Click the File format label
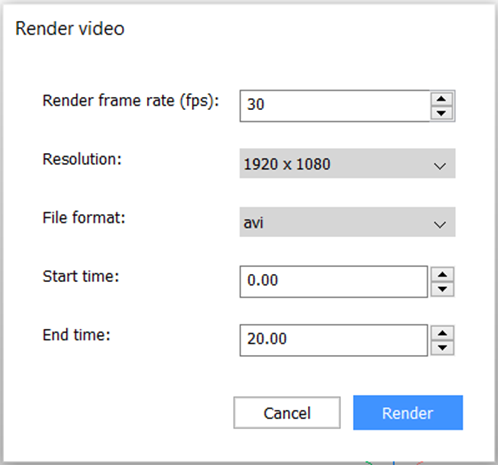 tap(84, 218)
